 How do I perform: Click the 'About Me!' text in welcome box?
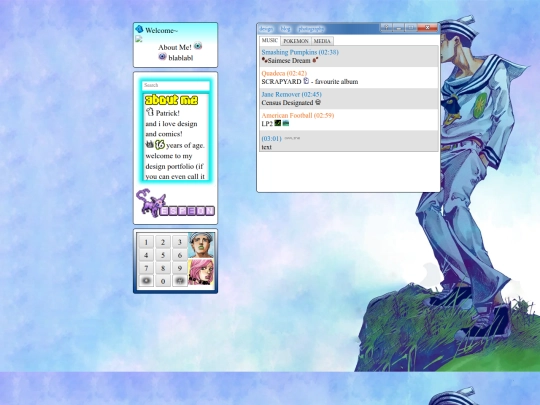(175, 48)
